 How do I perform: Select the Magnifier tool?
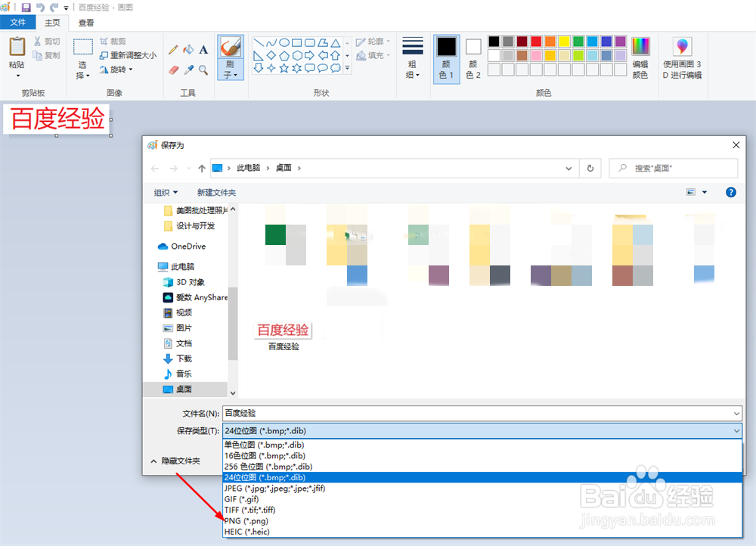[x=203, y=70]
